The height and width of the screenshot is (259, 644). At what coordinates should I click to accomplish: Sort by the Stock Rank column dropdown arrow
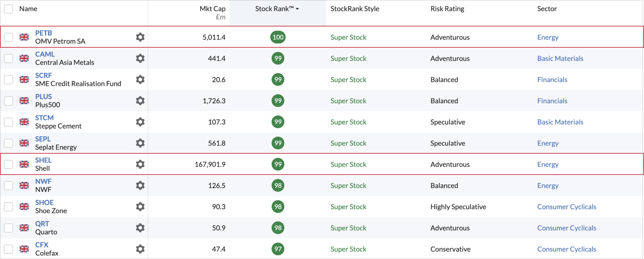click(297, 9)
